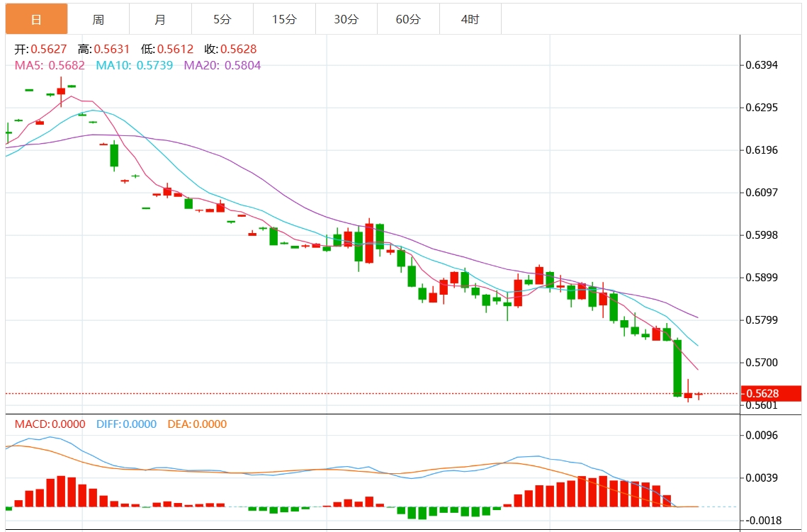Click the 0.6097 price axis label
The image size is (807, 532).
(762, 193)
